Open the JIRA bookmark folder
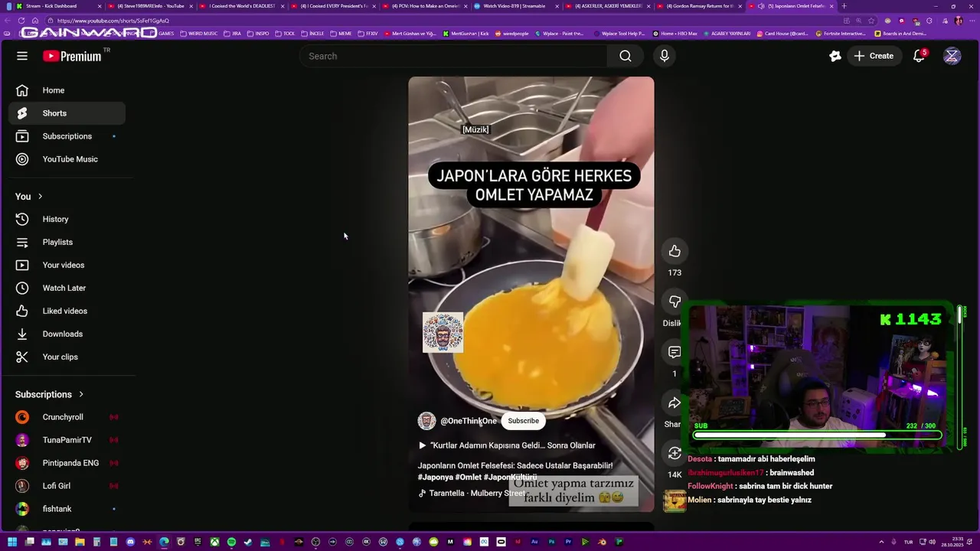This screenshot has width=980, height=551. (232, 34)
